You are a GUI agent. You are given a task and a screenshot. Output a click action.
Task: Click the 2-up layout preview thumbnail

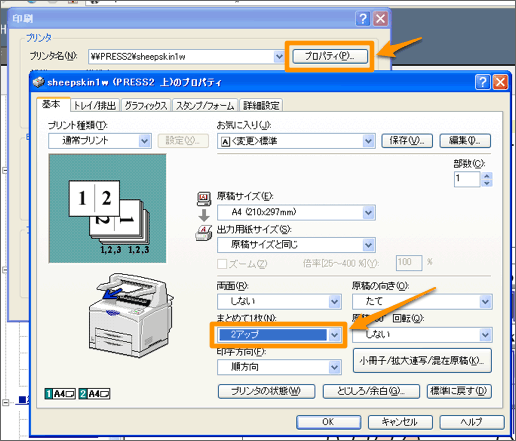click(x=107, y=208)
